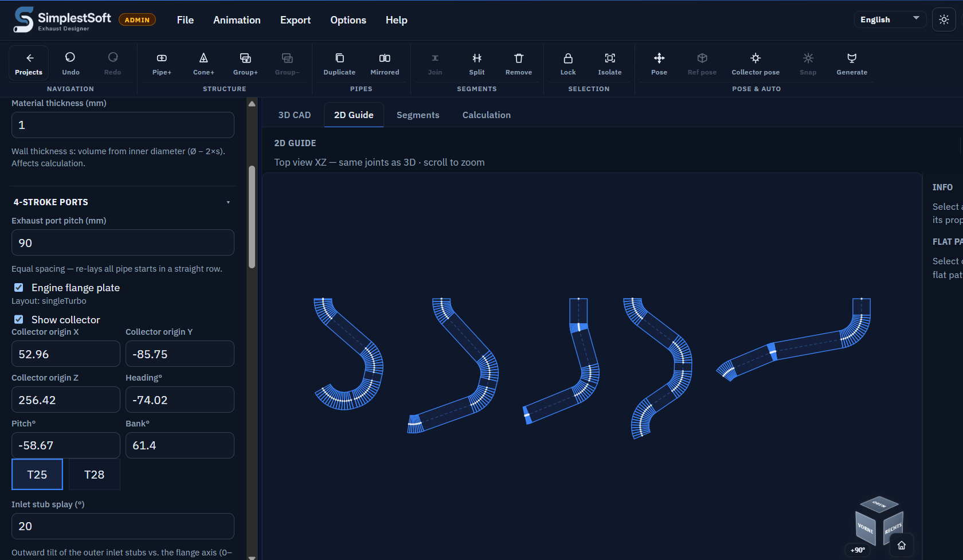Viewport: 963px width, 560px height.
Task: Click the left panel scroll down arrow
Action: [x=252, y=557]
